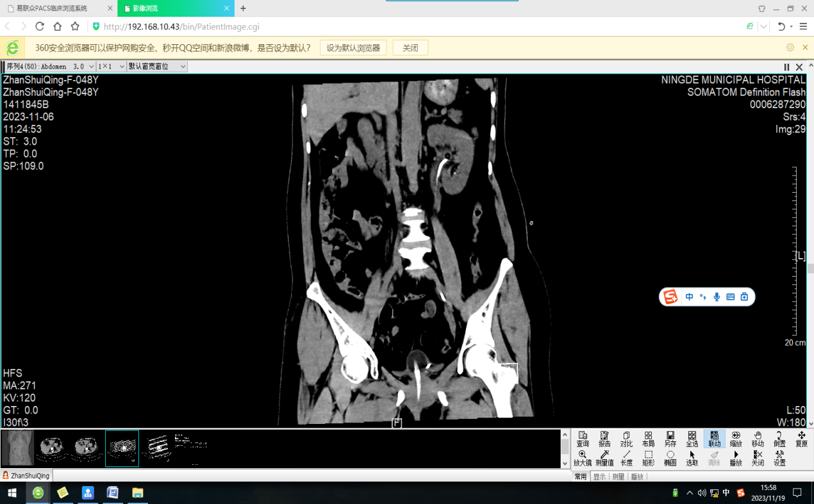Viewport: 814px width, 504px height.
Task: Open a new browser tab
Action: click(x=243, y=8)
